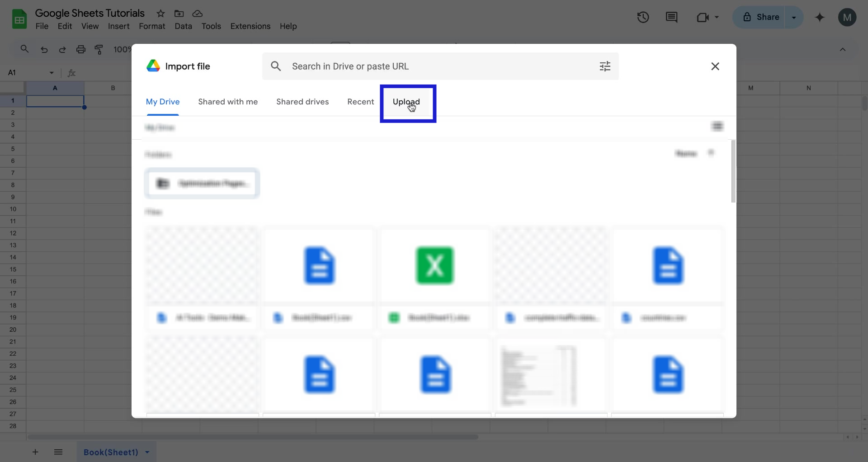
Task: Open the Share options dropdown arrow
Action: click(x=794, y=17)
